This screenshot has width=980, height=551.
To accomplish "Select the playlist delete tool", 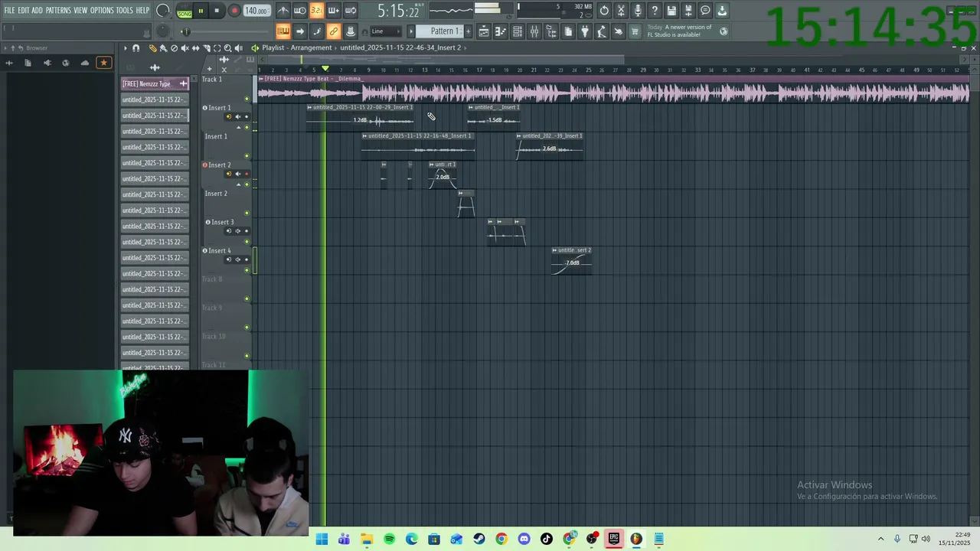I will click(x=174, y=47).
